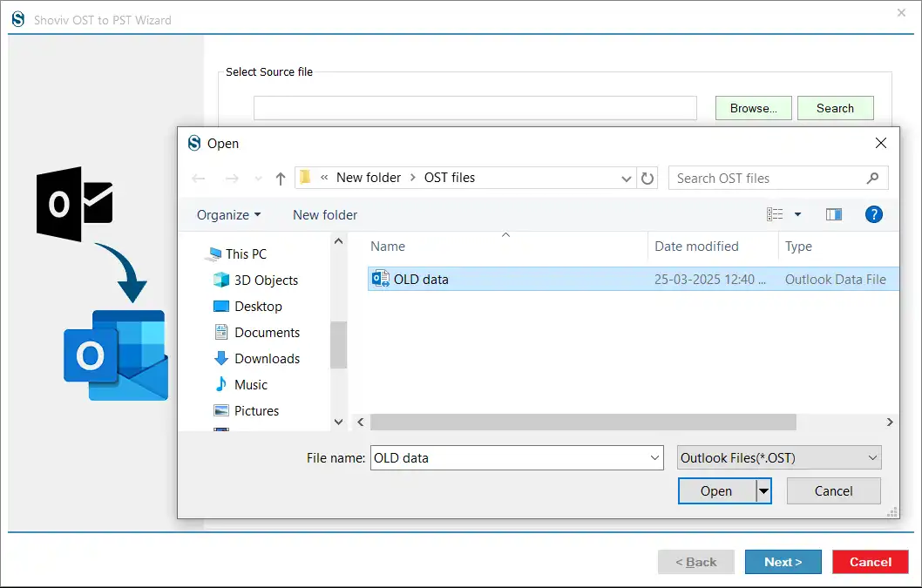Click the OLD data date modified cell
Screen dimensions: 922x588
[x=710, y=280]
